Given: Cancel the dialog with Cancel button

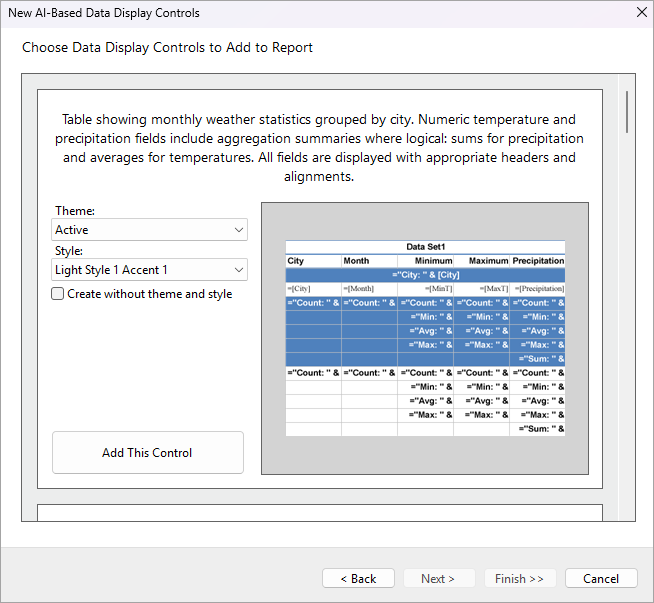Looking at the screenshot, I should pyautogui.click(x=601, y=578).
